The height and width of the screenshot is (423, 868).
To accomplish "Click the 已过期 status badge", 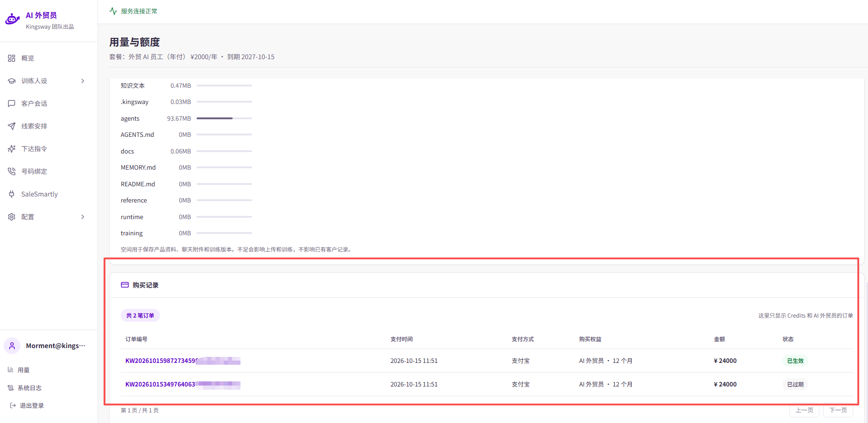I will click(x=795, y=384).
